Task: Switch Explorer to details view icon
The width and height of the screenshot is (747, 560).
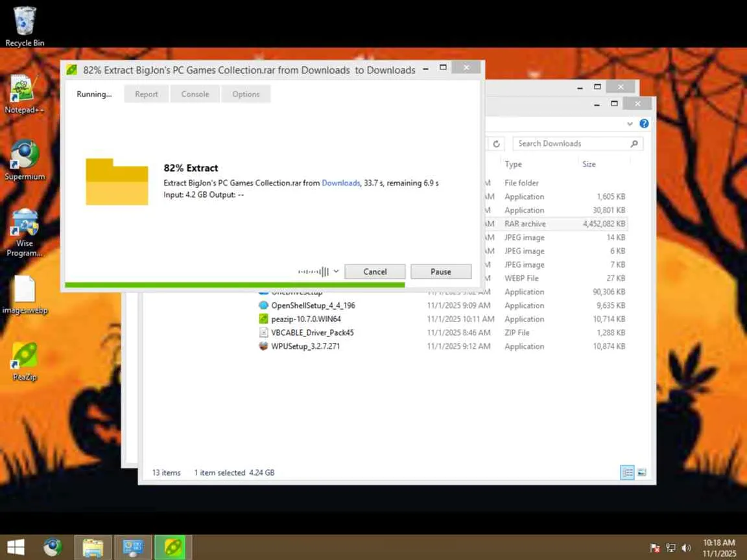Action: pos(628,472)
